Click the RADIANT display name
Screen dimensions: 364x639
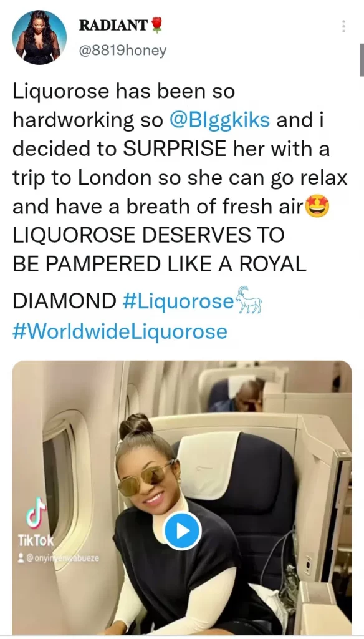pos(113,25)
